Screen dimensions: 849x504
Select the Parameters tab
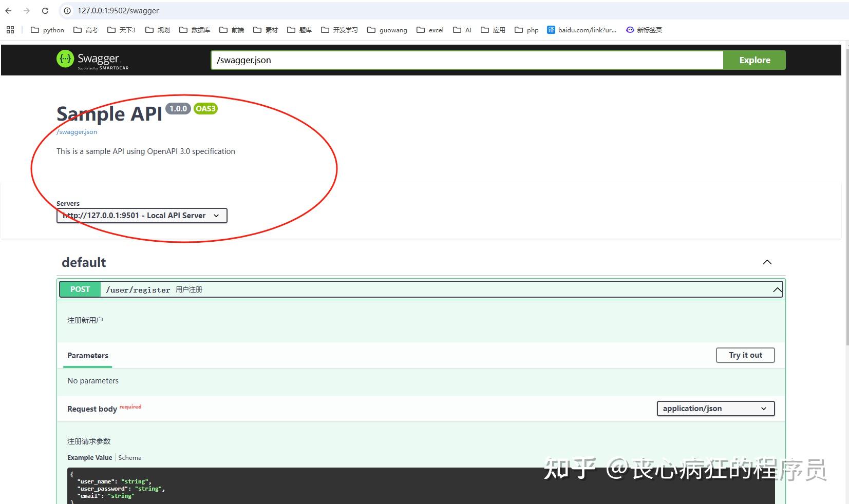(x=88, y=356)
